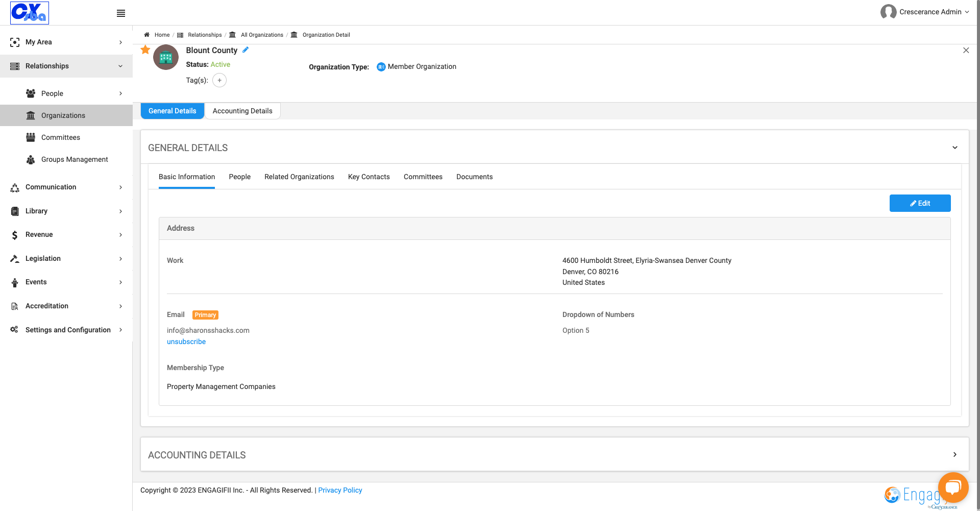Expand My Area menu chevron
The height and width of the screenshot is (511, 980).
point(121,42)
